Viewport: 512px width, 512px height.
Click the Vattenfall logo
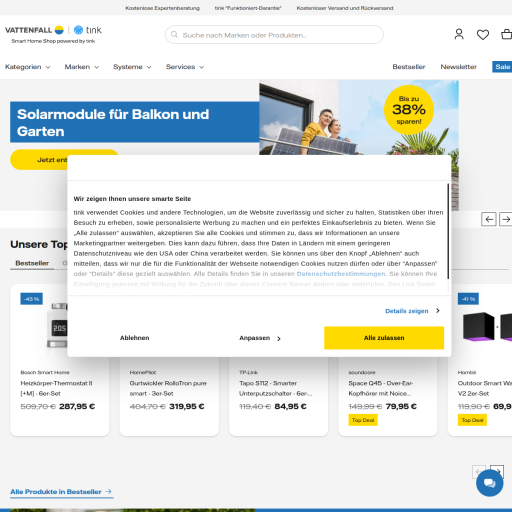(34, 30)
